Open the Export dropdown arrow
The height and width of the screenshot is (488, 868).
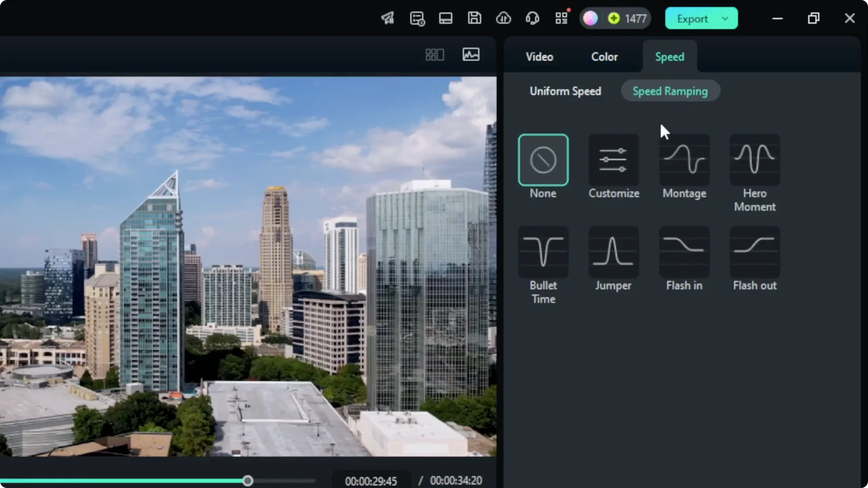tap(726, 19)
